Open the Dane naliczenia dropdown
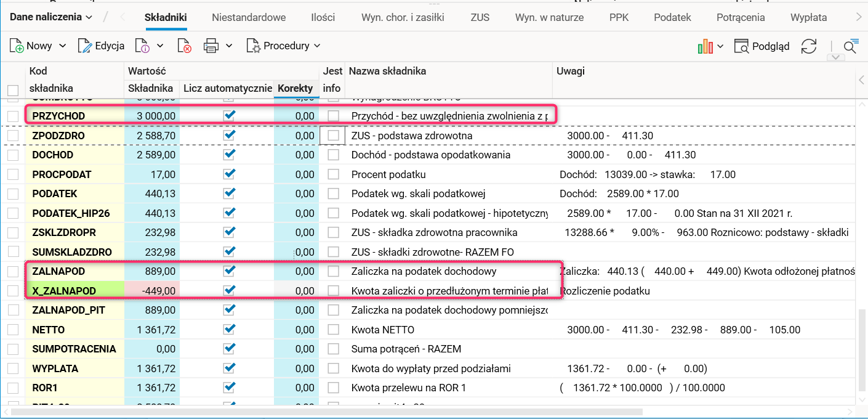Image resolution: width=868 pixels, height=419 pixels. click(x=51, y=17)
